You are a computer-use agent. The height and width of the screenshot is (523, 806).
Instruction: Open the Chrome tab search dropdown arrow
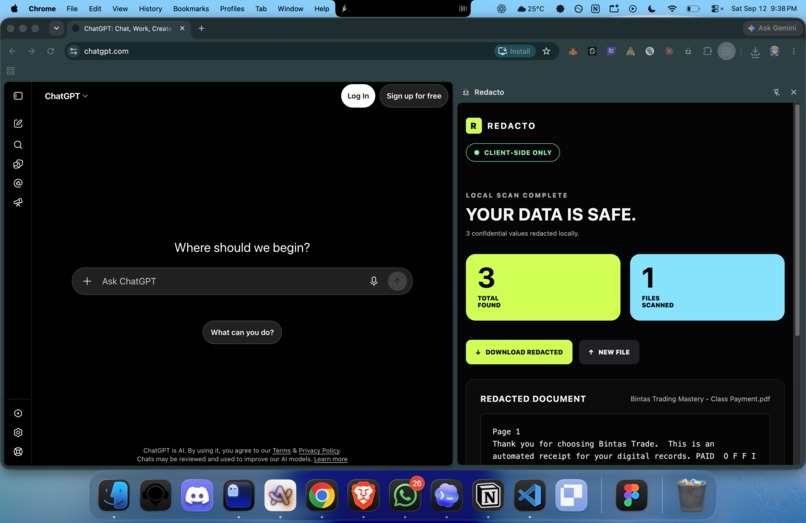tap(56, 28)
